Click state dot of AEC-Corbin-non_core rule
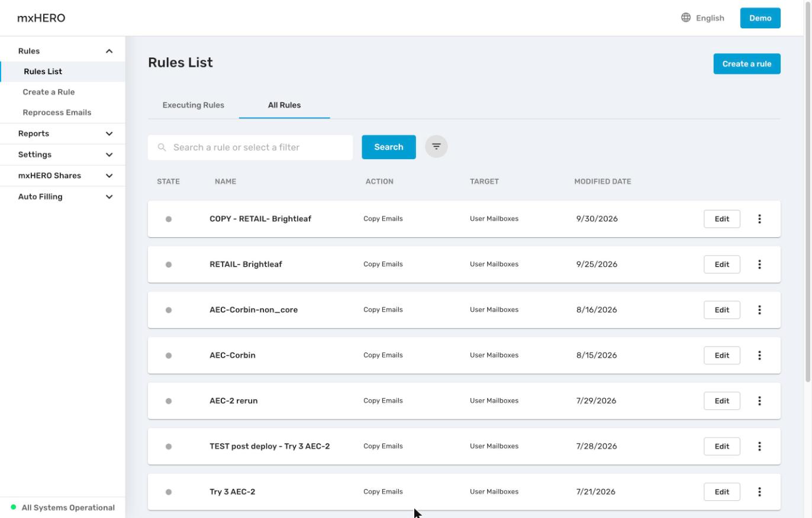This screenshot has width=812, height=518. click(169, 310)
